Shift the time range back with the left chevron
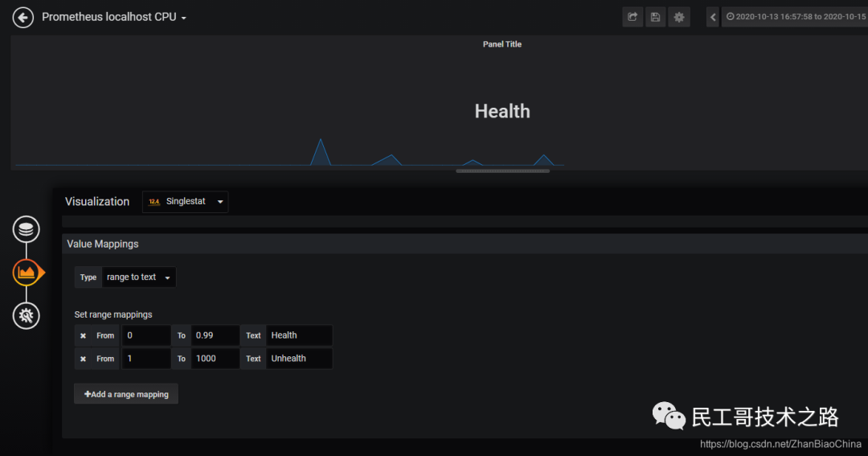868x456 pixels. coord(713,17)
